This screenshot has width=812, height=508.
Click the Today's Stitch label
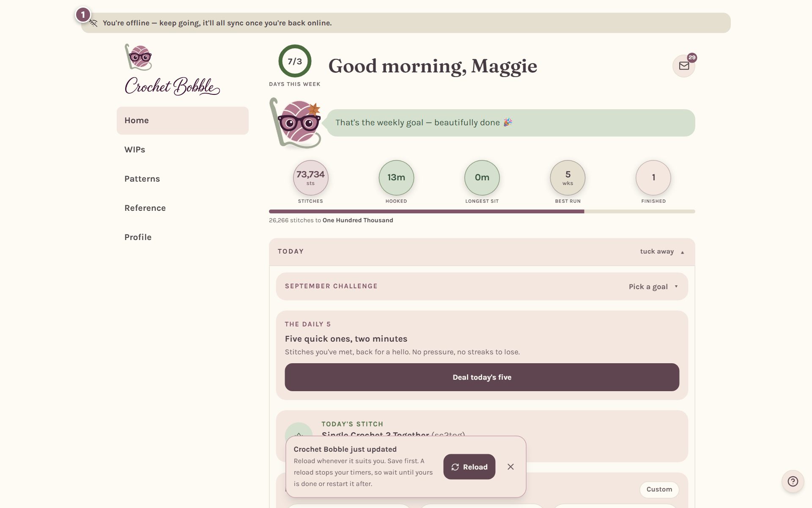(x=352, y=424)
